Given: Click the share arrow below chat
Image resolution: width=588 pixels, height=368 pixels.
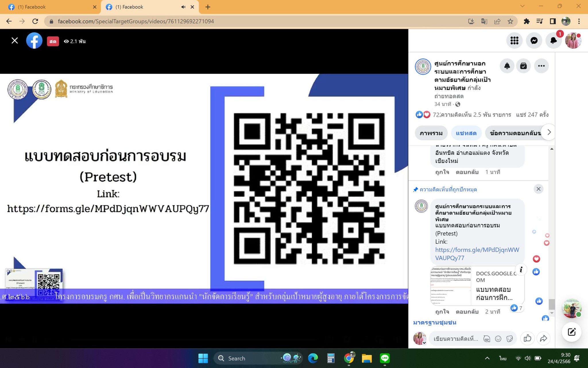Looking at the screenshot, I should coord(543,338).
